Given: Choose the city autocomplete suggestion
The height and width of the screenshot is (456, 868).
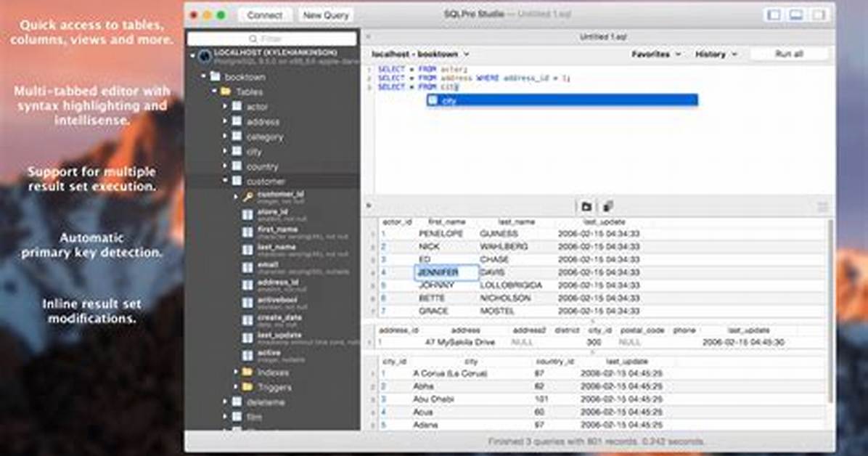Looking at the screenshot, I should coord(562,100).
